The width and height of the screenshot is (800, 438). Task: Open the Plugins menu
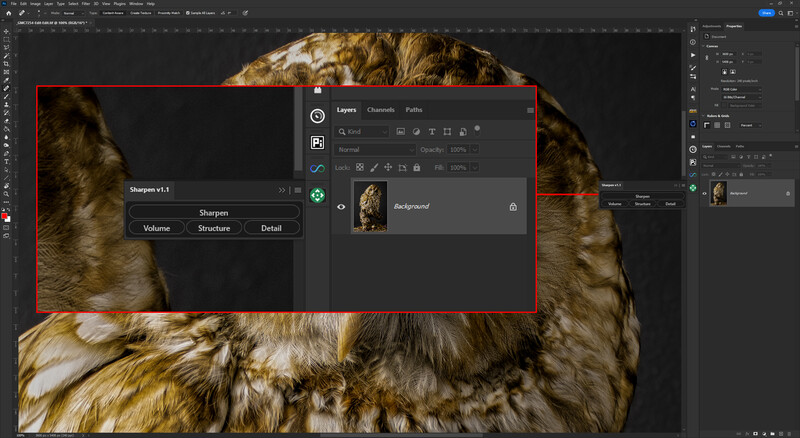(x=119, y=4)
